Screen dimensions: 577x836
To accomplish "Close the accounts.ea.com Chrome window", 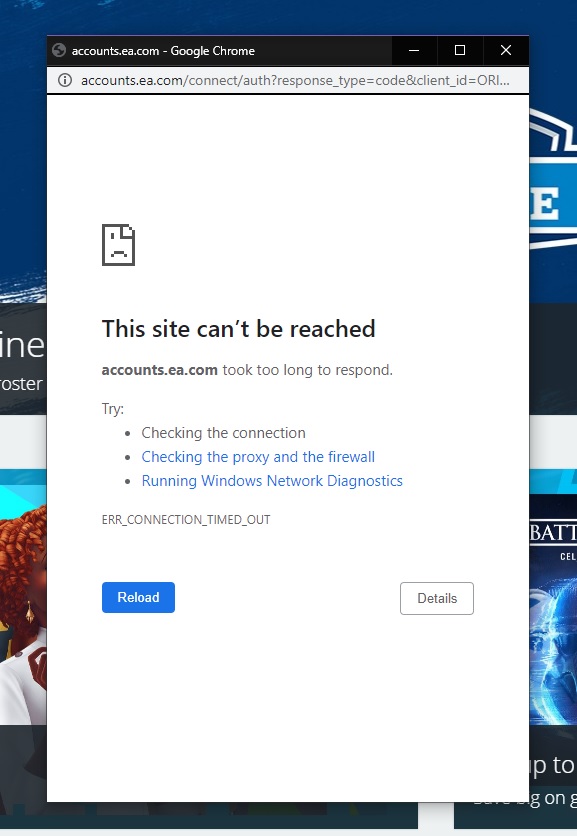I will [x=506, y=51].
